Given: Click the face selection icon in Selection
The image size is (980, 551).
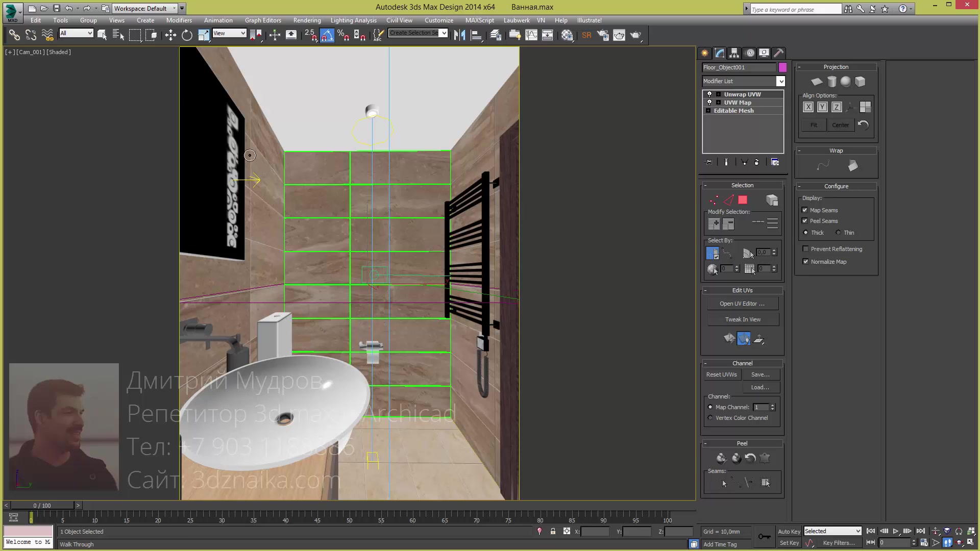Looking at the screenshot, I should pyautogui.click(x=741, y=200).
